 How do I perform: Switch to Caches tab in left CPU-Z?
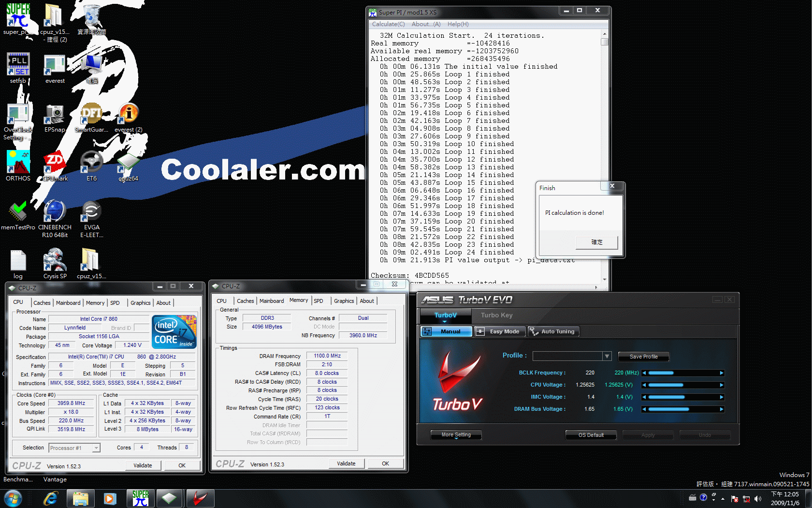(x=42, y=303)
